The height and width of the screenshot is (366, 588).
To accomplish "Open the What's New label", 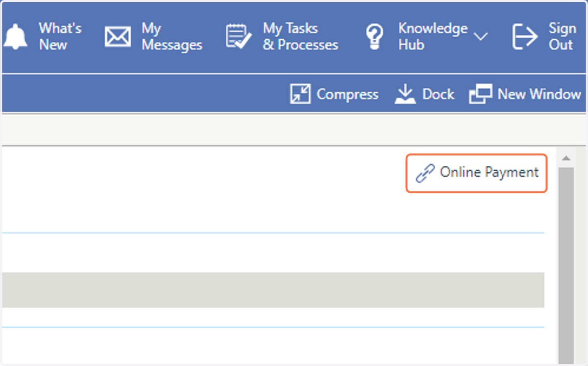I will point(60,36).
